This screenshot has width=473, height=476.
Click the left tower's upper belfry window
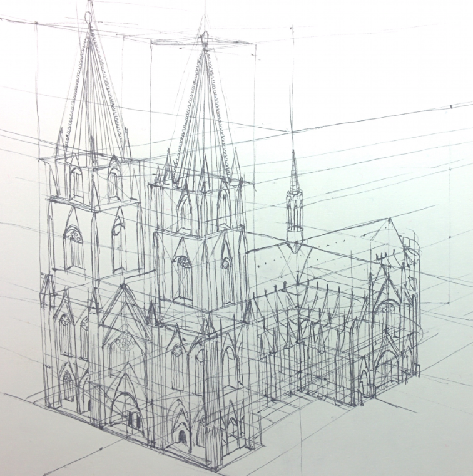pyautogui.click(x=76, y=183)
